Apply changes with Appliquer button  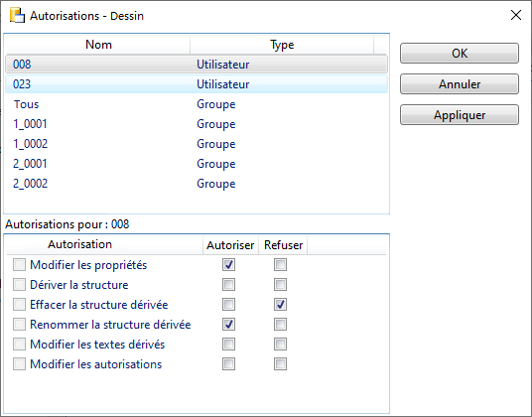(x=460, y=115)
